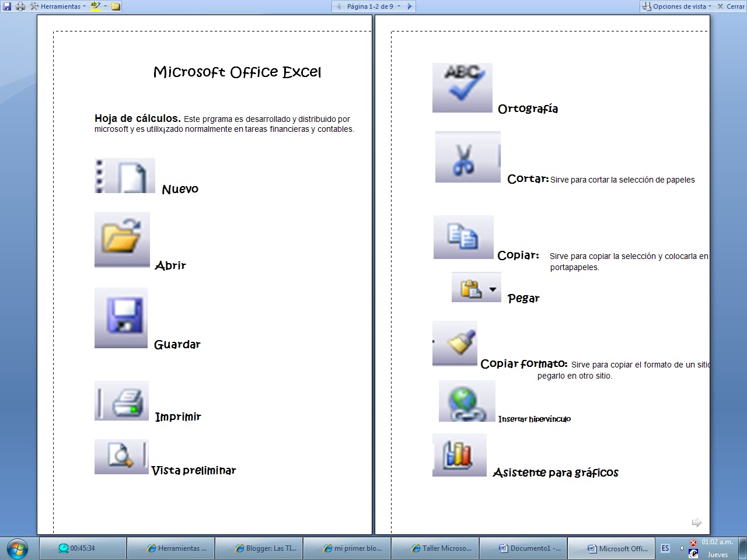Click the Imprimir printer icon image
Image resolution: width=747 pixels, height=560 pixels.
coord(121,401)
